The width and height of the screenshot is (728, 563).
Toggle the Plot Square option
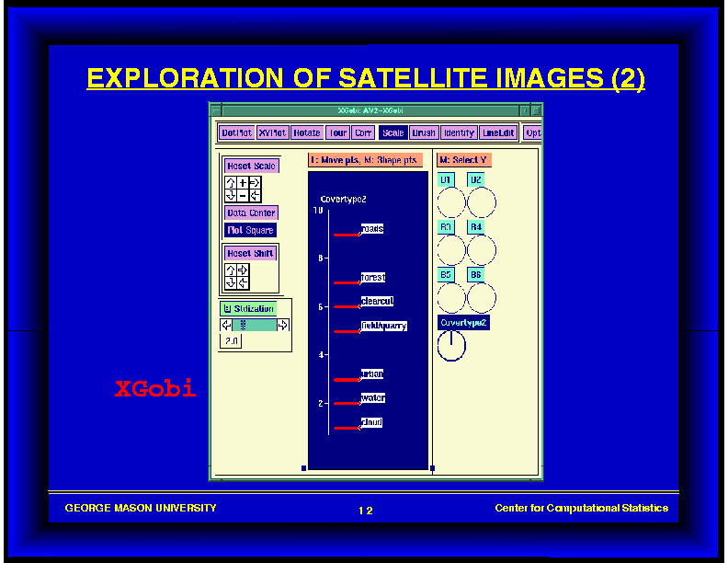coord(250,230)
